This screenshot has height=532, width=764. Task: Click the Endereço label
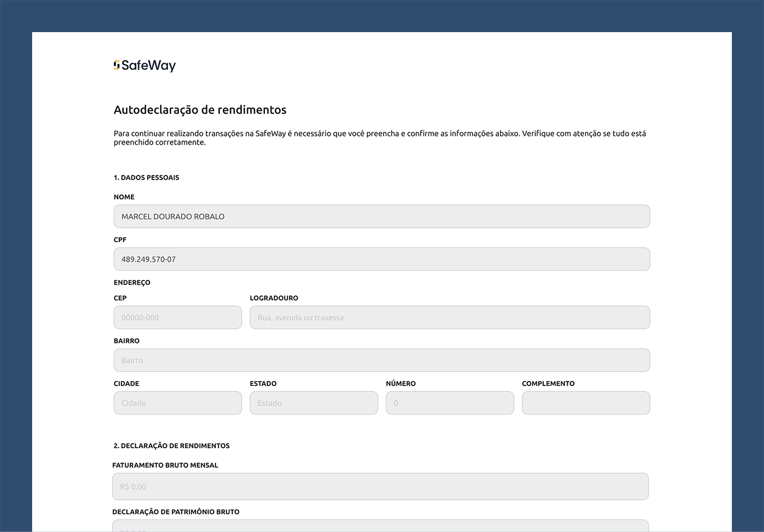pyautogui.click(x=132, y=283)
